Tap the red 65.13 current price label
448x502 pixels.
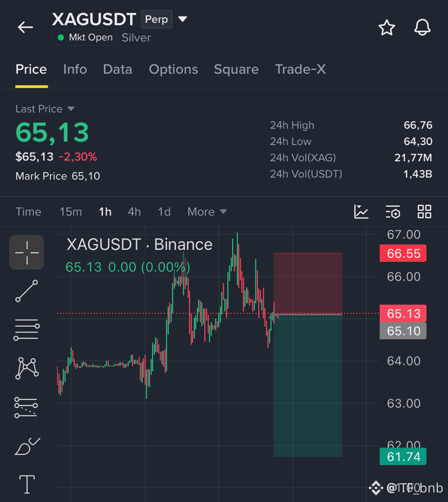pos(403,313)
